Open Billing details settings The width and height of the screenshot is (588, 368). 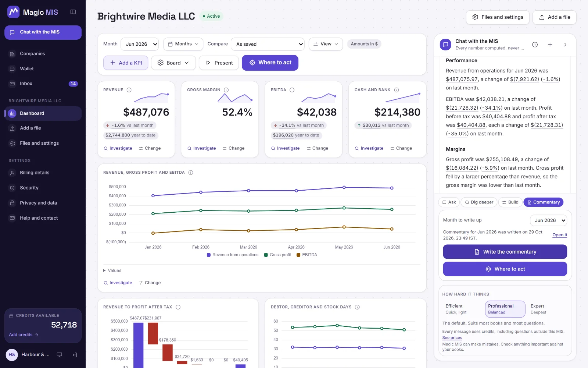(x=43, y=173)
